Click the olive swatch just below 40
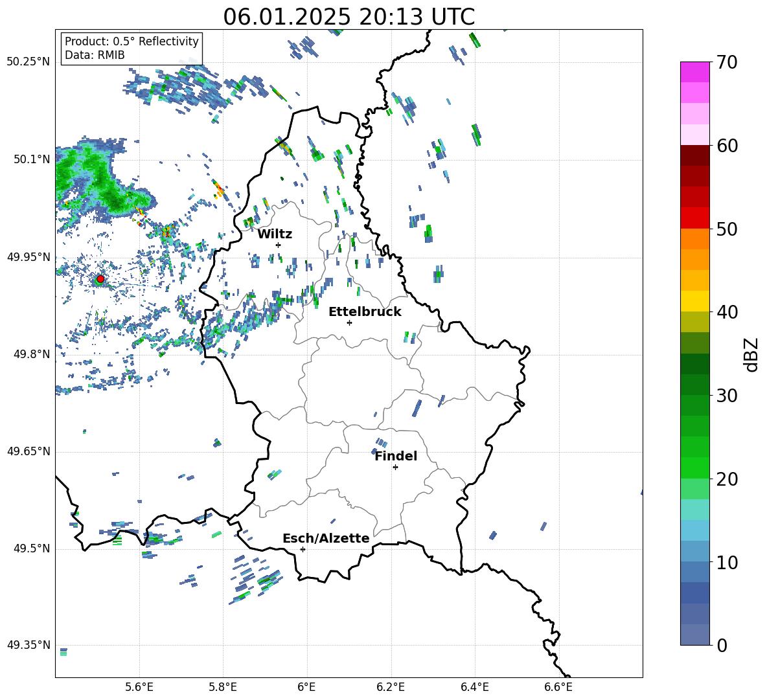 (694, 322)
